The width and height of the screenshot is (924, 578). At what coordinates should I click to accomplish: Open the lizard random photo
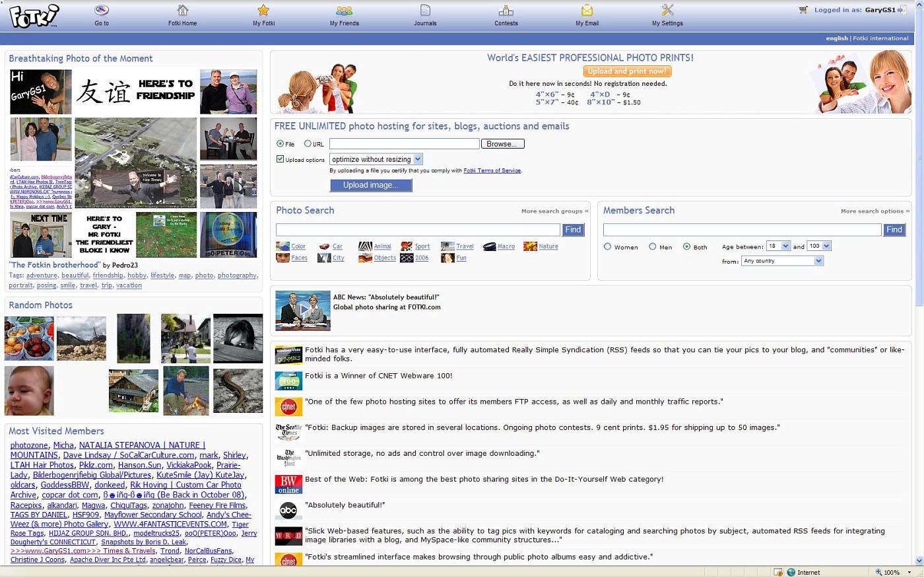click(x=238, y=390)
